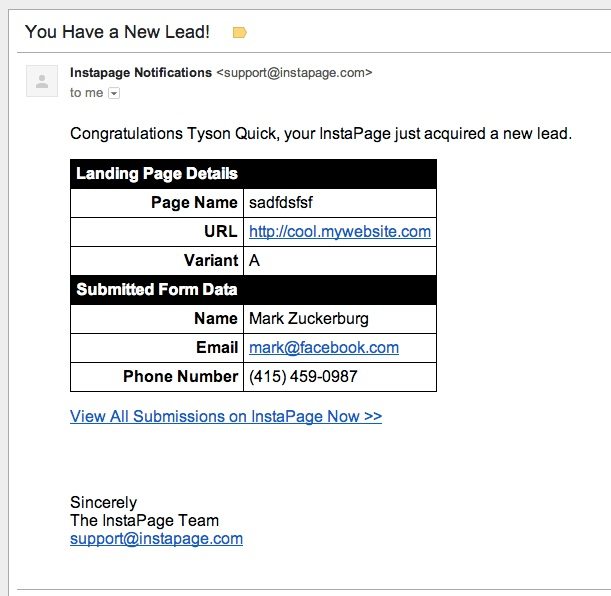The width and height of the screenshot is (611, 596).
Task: Click the Landing Page Details header row
Action: coord(253,174)
